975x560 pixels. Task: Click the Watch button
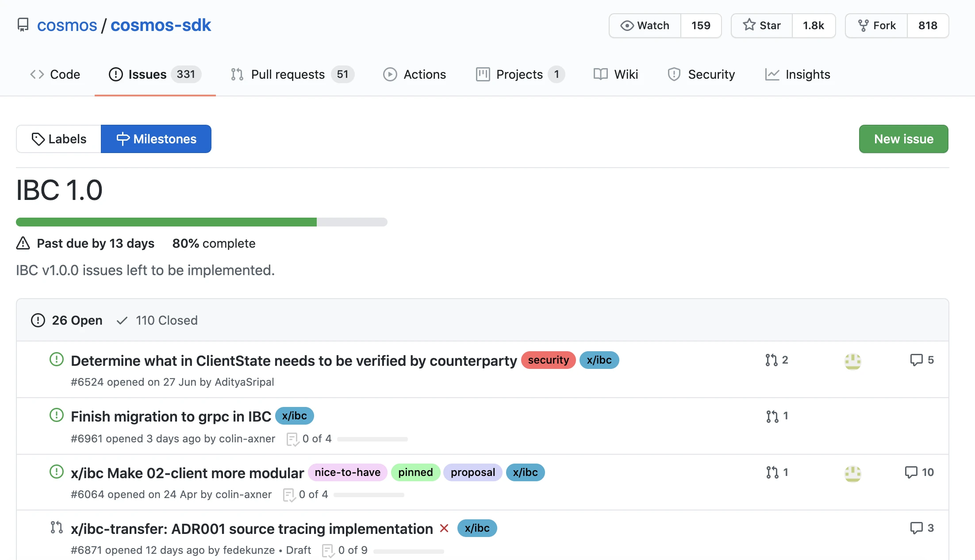click(645, 26)
